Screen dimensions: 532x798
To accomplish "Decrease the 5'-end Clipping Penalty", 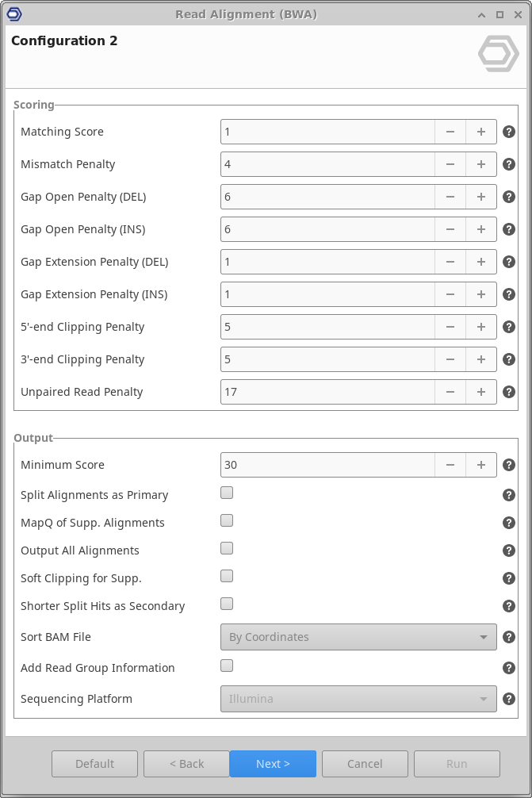I will 450,327.
